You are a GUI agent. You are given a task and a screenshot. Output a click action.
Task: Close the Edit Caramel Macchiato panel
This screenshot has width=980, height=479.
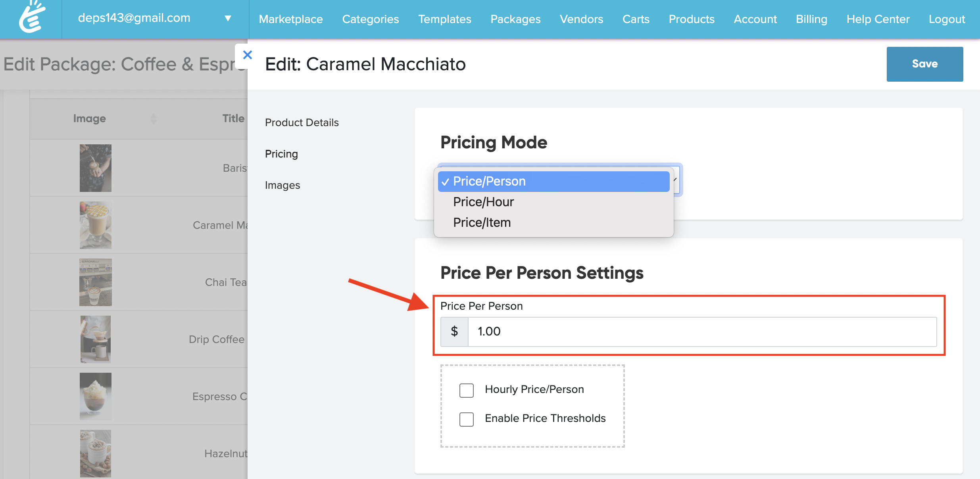pos(248,55)
